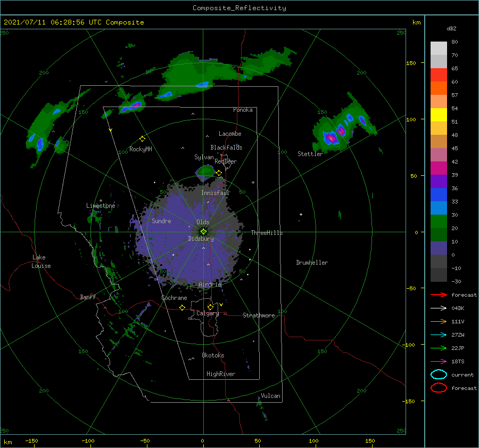Viewport: 479px width, 448px height.
Task: Select the Blackfalds label on map
Action: (x=226, y=148)
